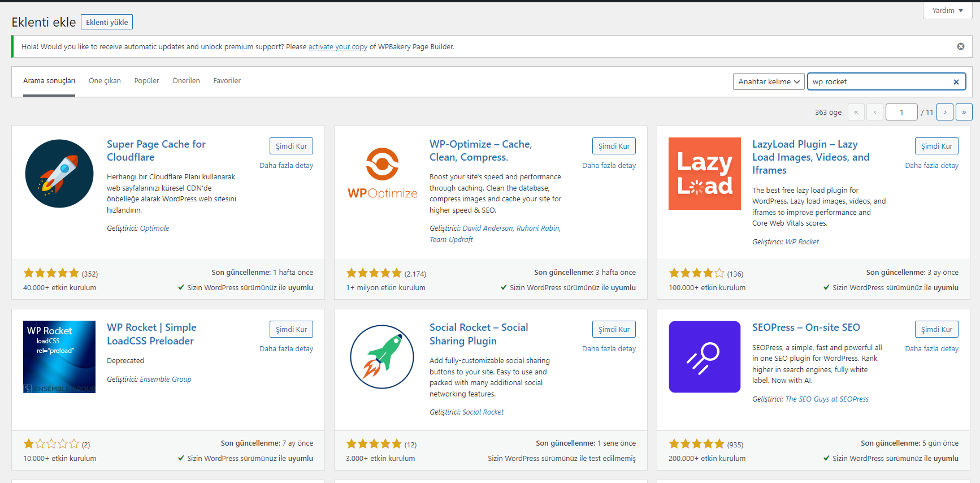The image size is (980, 483).
Task: Install Social Rocket sharing plugin
Action: point(614,329)
